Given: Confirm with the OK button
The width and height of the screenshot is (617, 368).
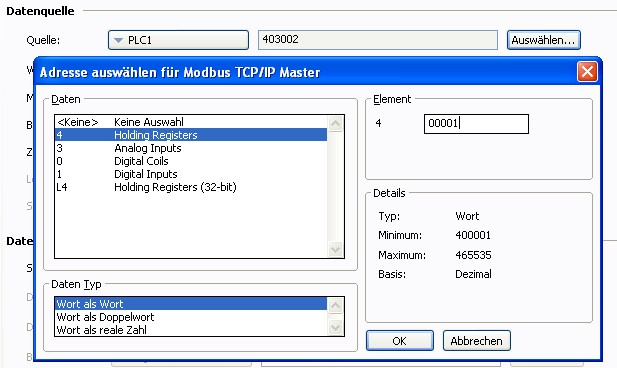Looking at the screenshot, I should [400, 340].
